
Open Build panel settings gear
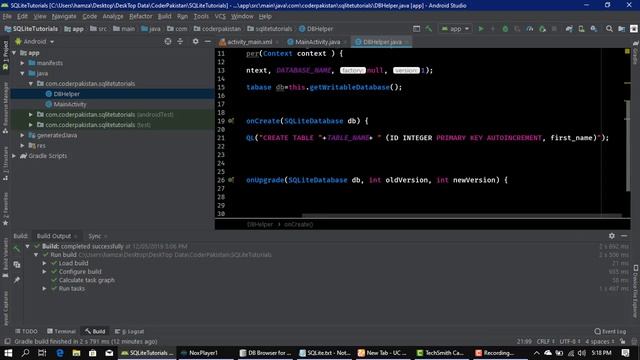coord(611,236)
